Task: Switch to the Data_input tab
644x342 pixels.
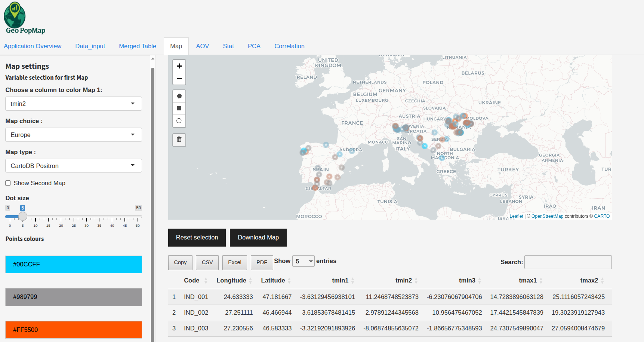Action: click(x=90, y=46)
